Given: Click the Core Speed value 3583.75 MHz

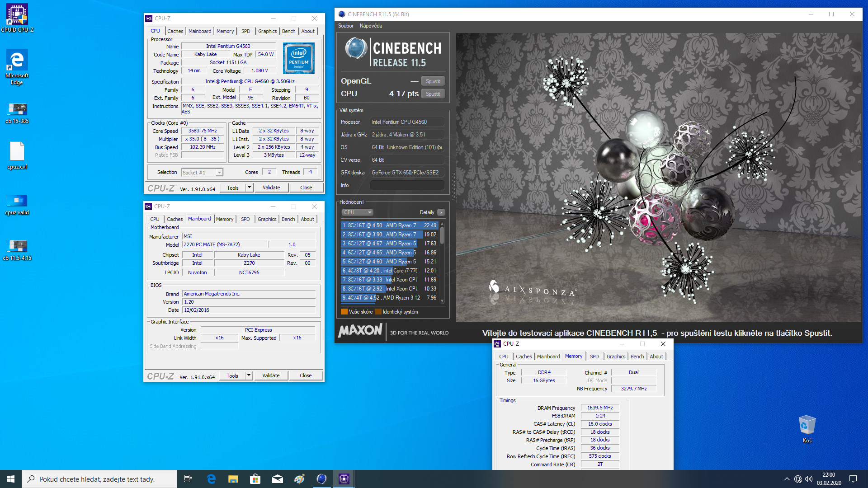Looking at the screenshot, I should tap(203, 131).
